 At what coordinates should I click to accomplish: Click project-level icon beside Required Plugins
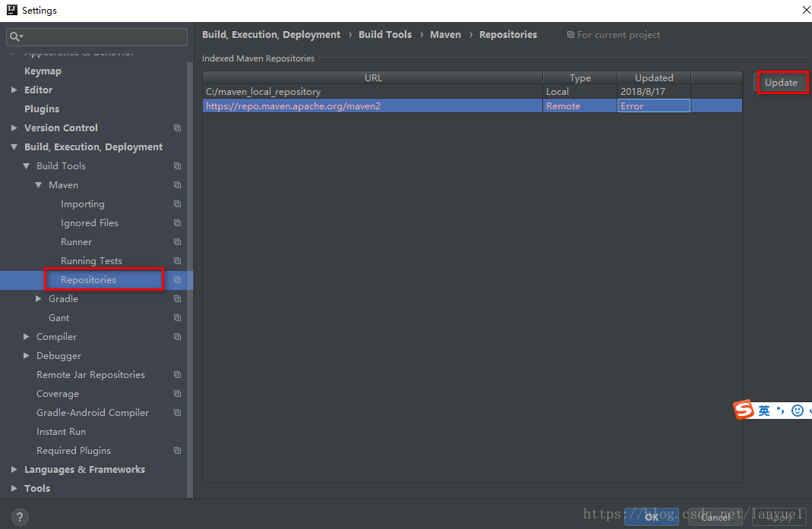tap(178, 451)
